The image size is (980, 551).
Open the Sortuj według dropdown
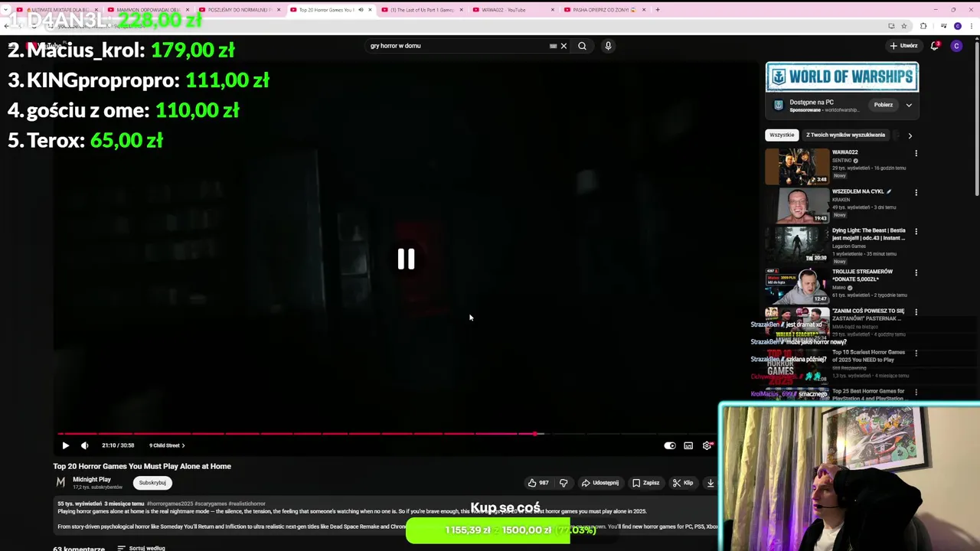click(141, 548)
